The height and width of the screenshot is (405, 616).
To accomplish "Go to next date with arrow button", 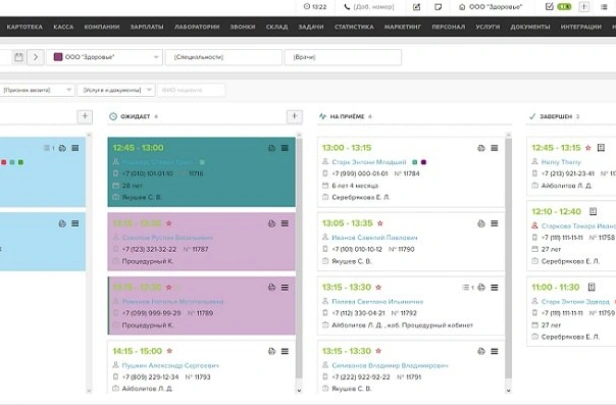I will tap(36, 57).
